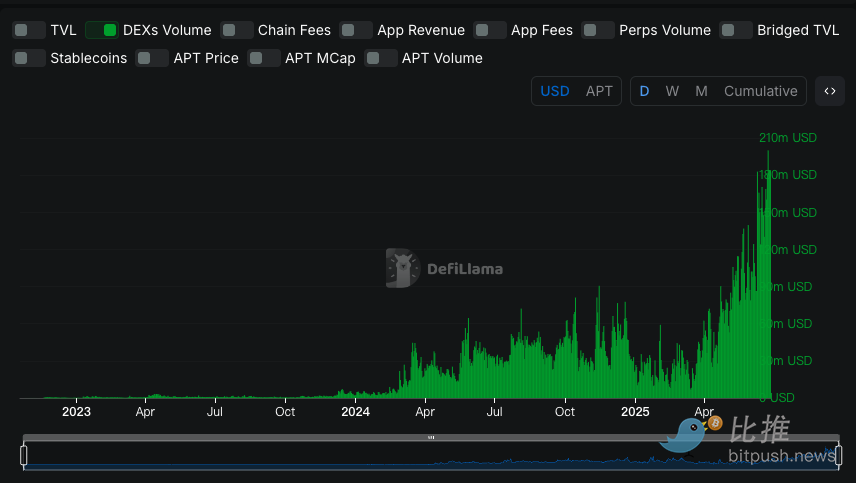Switch on App Fees toggle
Viewport: 856px width, 483px height.
pos(490,30)
